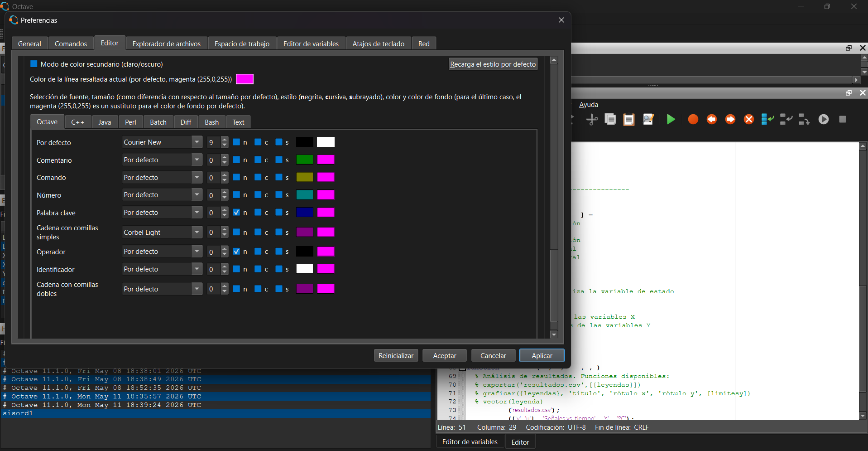Screen dimensions: 868x451
Task: Enable bold (n) for Cadena con comillas dobles
Action: coord(236,289)
